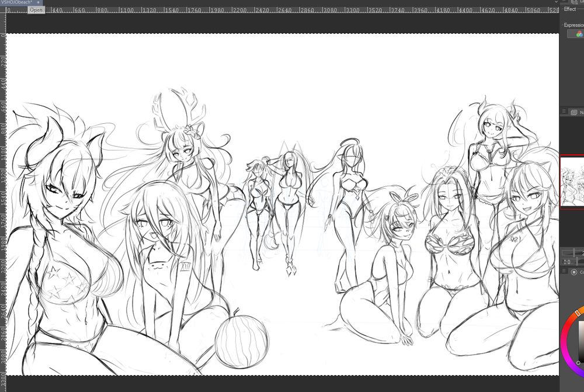Click the palette collapse chevron at top right
The image size is (584, 392).
click(x=557, y=2)
